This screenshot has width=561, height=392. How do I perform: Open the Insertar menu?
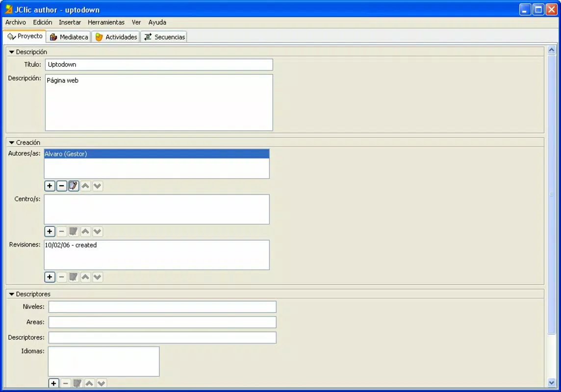[70, 22]
